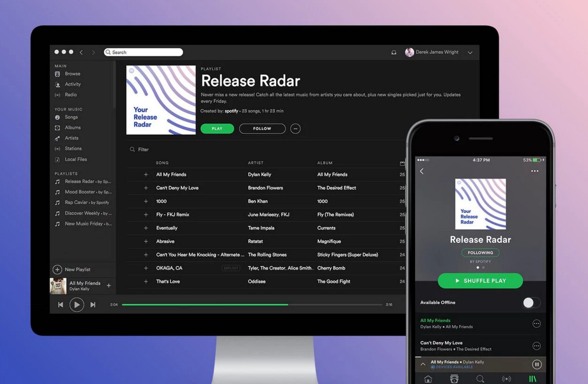The width and height of the screenshot is (588, 384).
Task: Go to Albums under Your Music
Action: (x=68, y=128)
